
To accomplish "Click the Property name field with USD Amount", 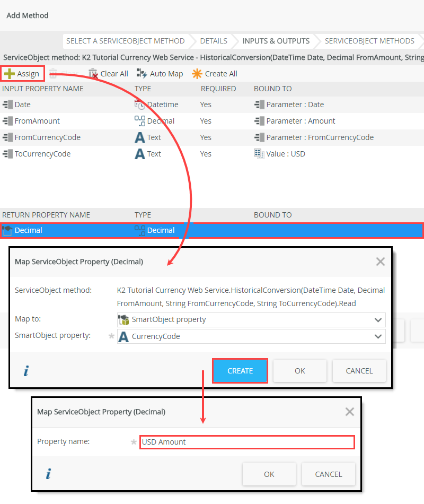I will click(247, 442).
